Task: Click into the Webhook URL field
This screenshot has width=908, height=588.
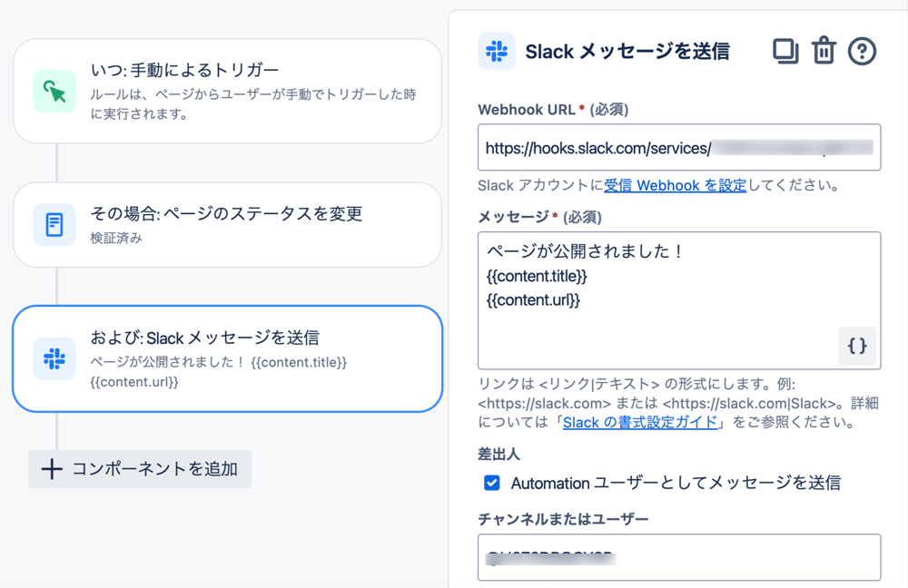Action: point(679,147)
